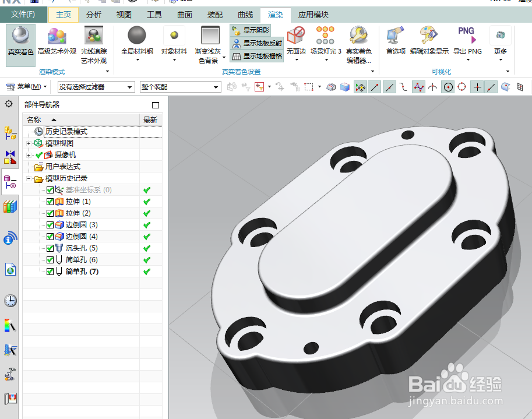This screenshot has width=532, height=419.
Task: Open 首选项 visualization preferences
Action: tap(396, 41)
